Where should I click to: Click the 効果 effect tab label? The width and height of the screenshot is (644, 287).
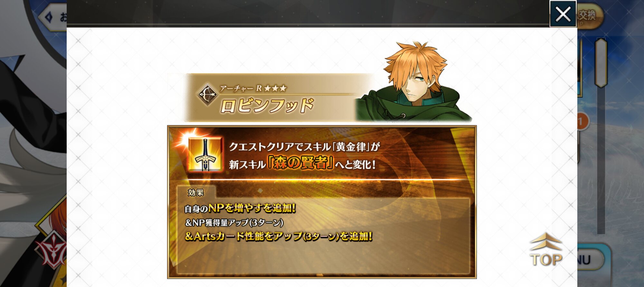[196, 192]
